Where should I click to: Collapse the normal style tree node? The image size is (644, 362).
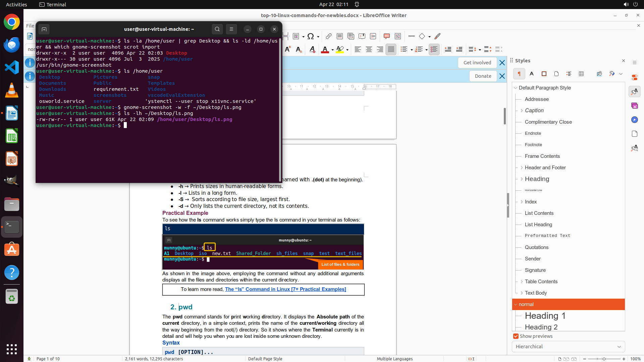516,304
